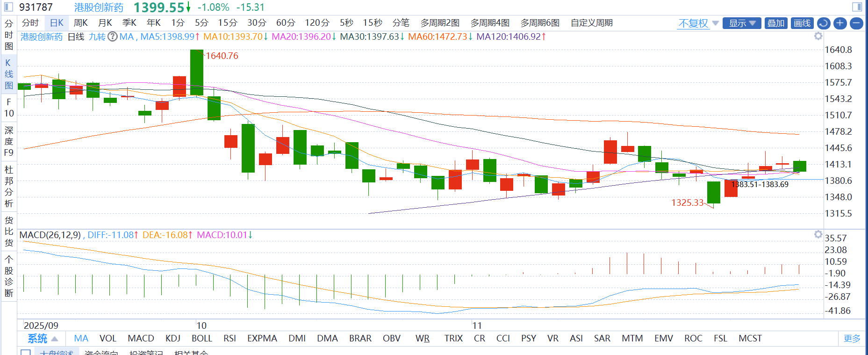Toggle 叠加 overlay button
Viewport: 868px width, 355px height.
click(x=776, y=23)
